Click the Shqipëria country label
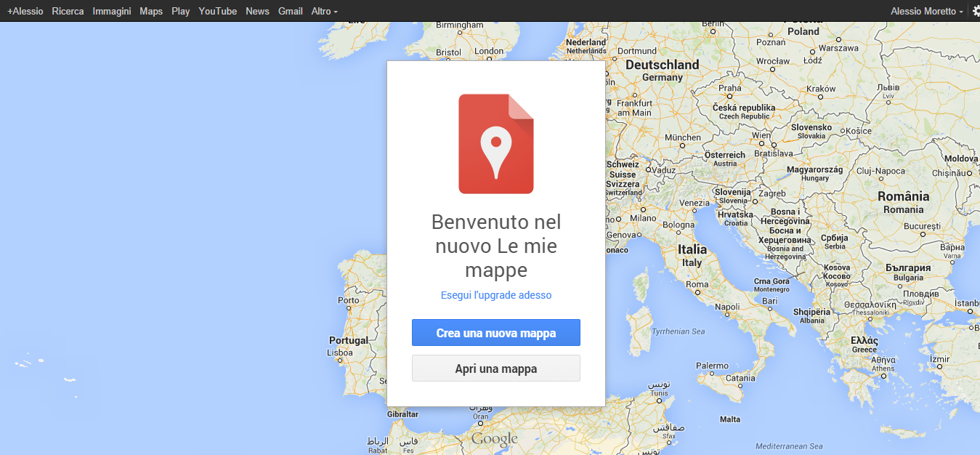Viewport: 980px width, 455px height. click(x=811, y=312)
